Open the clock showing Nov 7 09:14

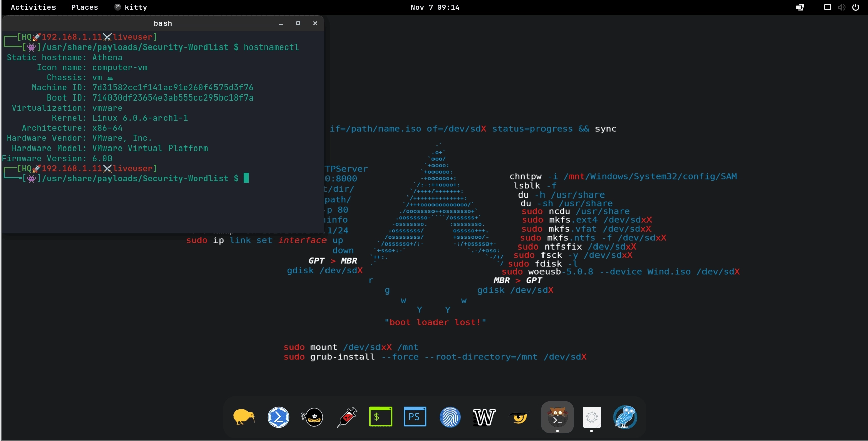(435, 7)
